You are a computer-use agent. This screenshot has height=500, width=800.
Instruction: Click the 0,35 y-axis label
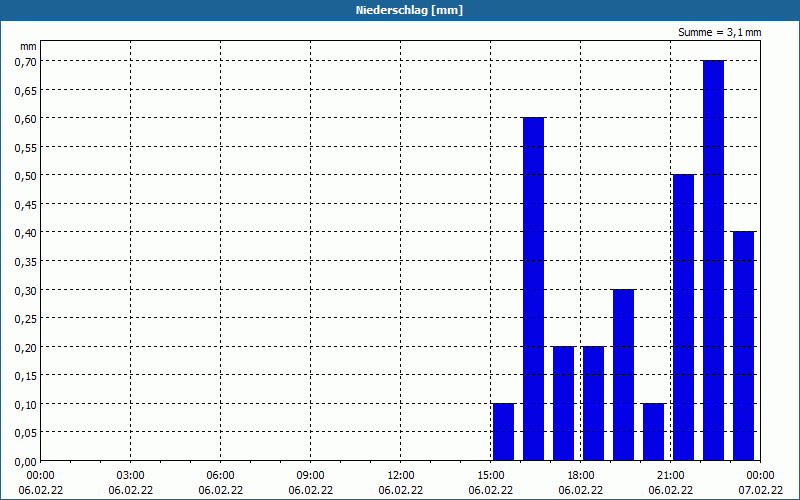pyautogui.click(x=26, y=262)
